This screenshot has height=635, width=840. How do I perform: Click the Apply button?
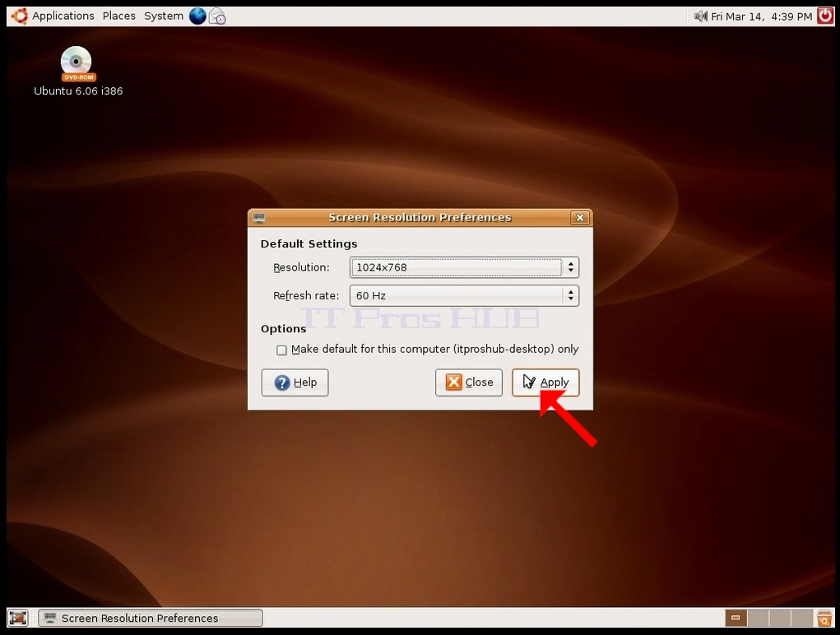point(545,382)
